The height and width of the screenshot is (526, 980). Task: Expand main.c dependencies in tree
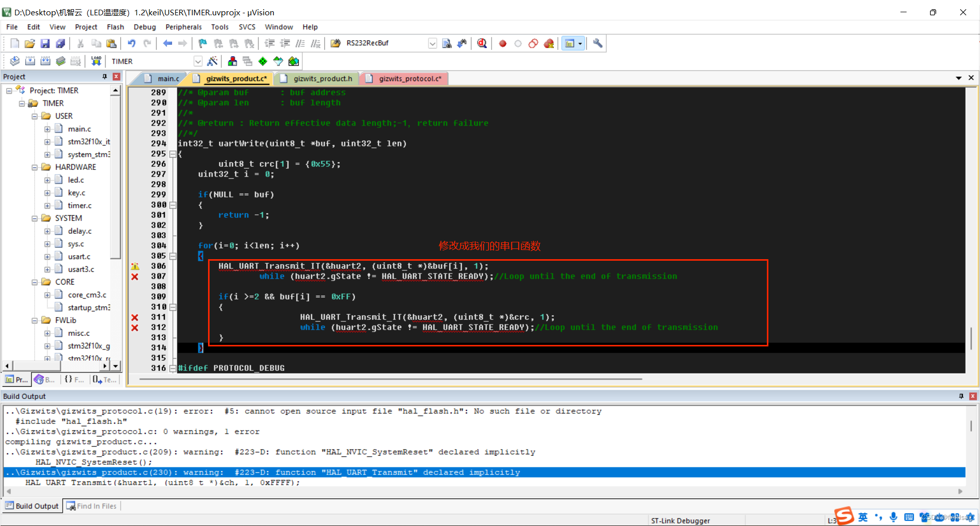pos(47,129)
